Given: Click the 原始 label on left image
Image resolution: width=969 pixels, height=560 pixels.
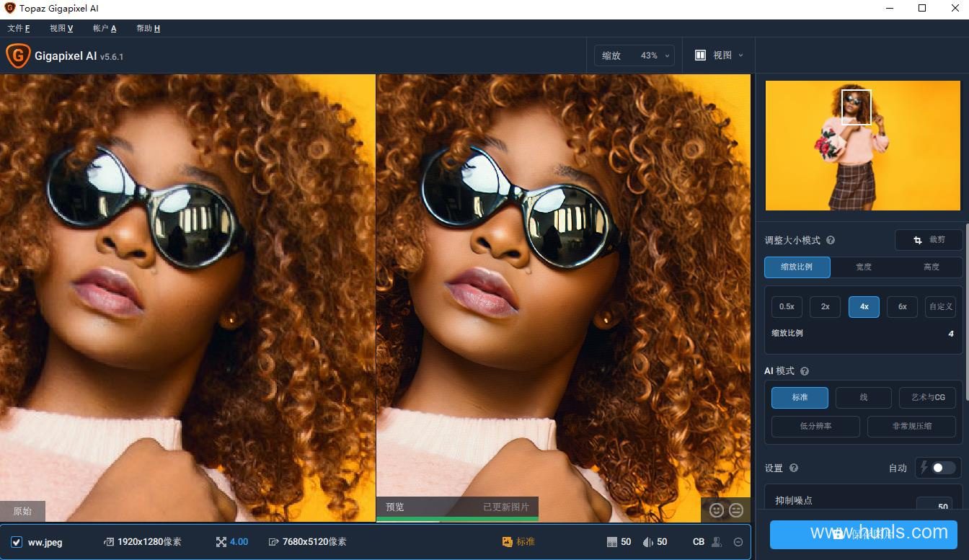Looking at the screenshot, I should coord(22,511).
